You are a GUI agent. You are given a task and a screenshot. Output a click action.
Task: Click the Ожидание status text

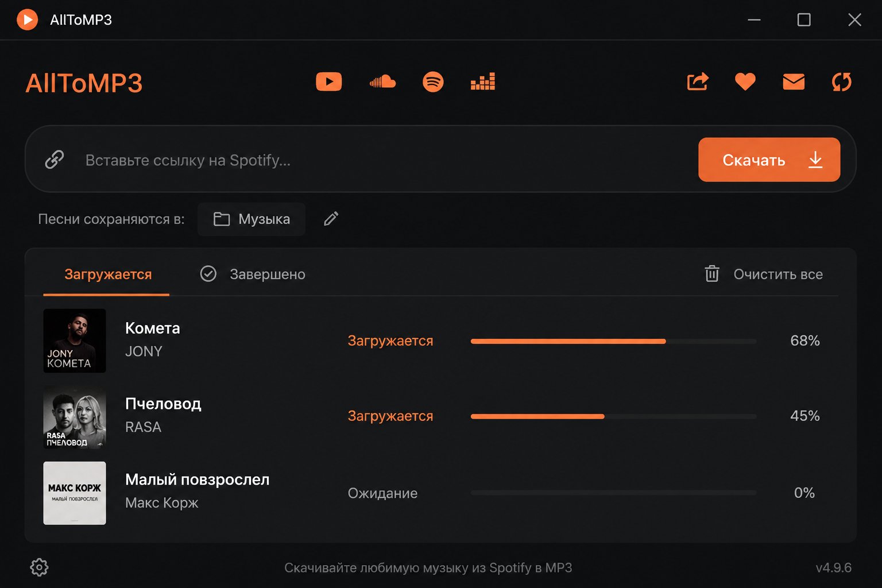382,493
